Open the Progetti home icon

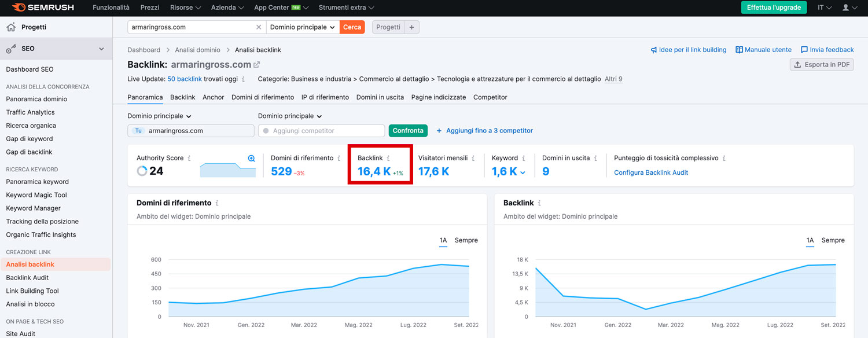[x=11, y=27]
